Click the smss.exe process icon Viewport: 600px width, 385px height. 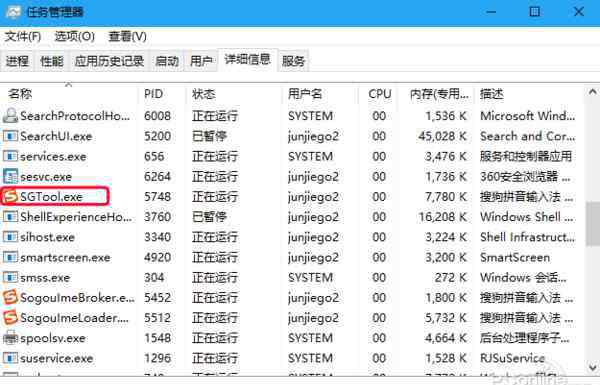coord(10,277)
